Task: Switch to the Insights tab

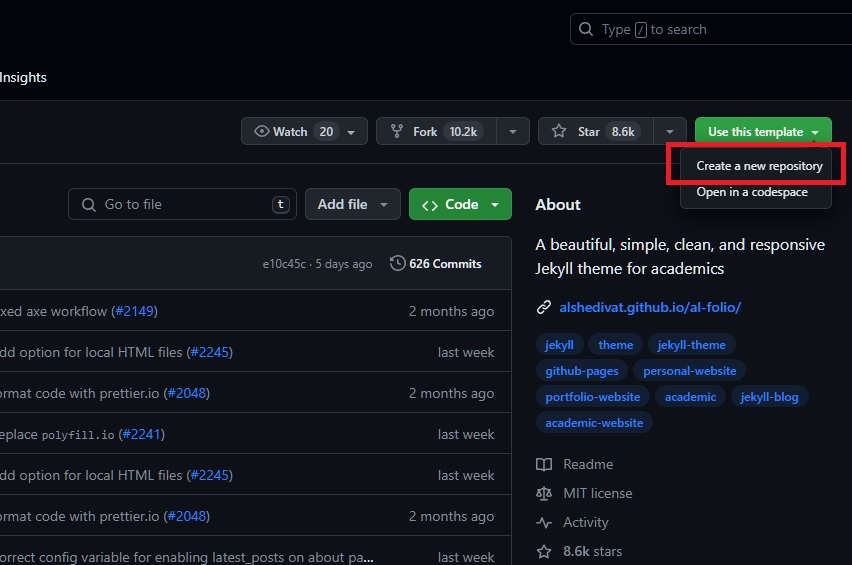Action: (23, 77)
